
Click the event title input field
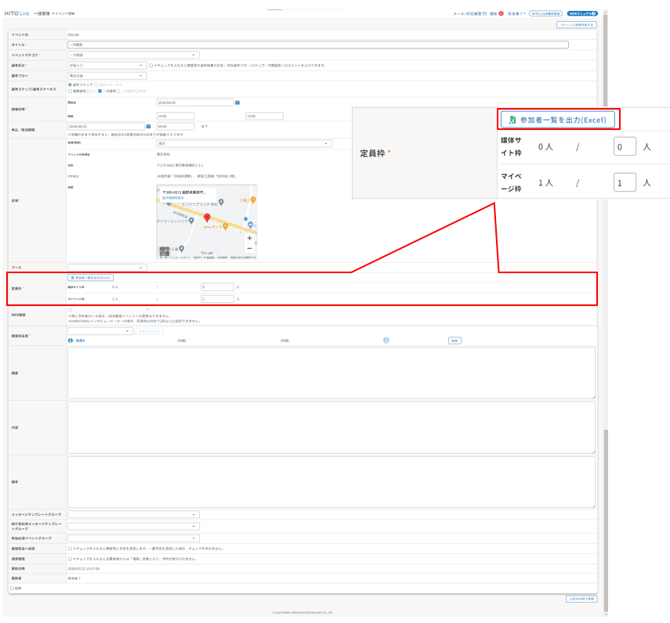click(x=317, y=45)
